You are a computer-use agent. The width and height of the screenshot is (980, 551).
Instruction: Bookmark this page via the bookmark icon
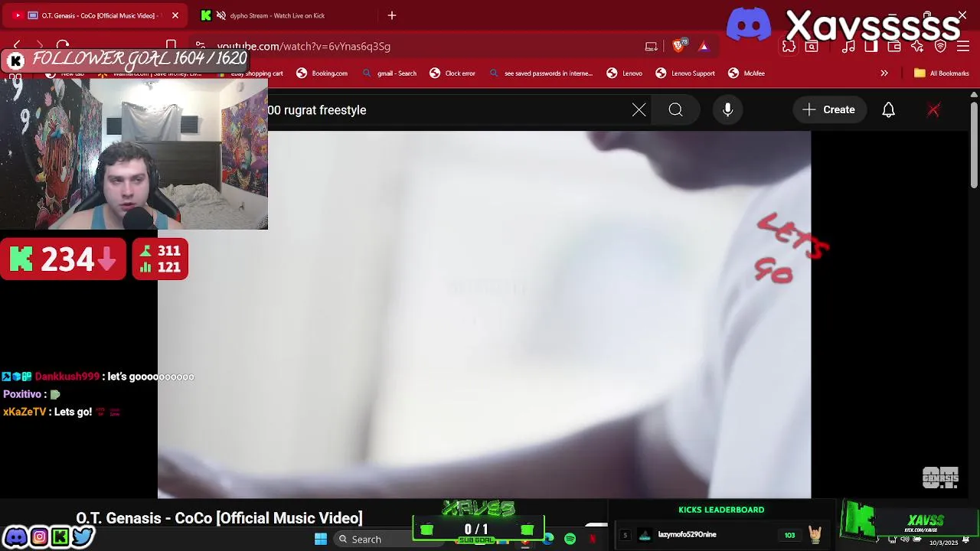(171, 46)
